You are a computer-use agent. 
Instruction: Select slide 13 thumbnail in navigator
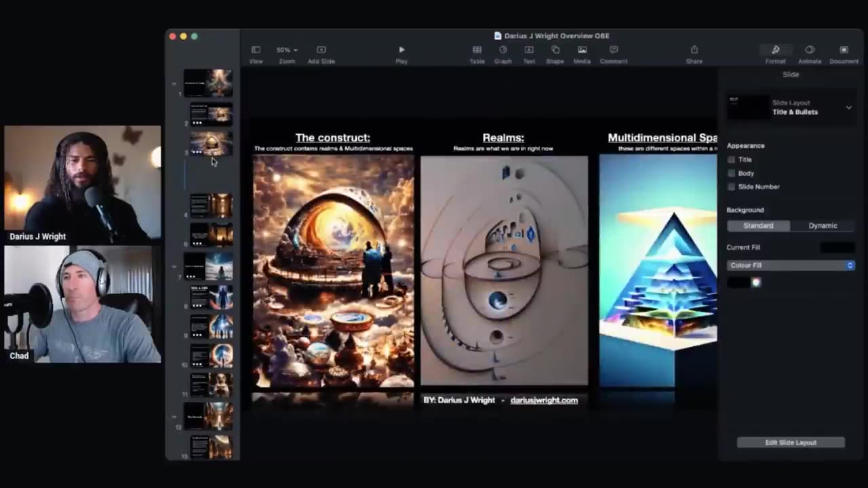pyautogui.click(x=212, y=447)
